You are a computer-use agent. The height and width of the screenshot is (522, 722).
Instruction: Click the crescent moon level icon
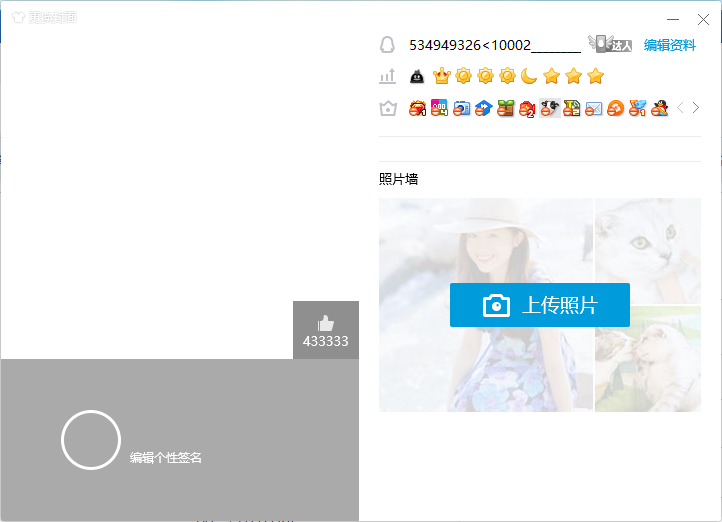[x=529, y=76]
